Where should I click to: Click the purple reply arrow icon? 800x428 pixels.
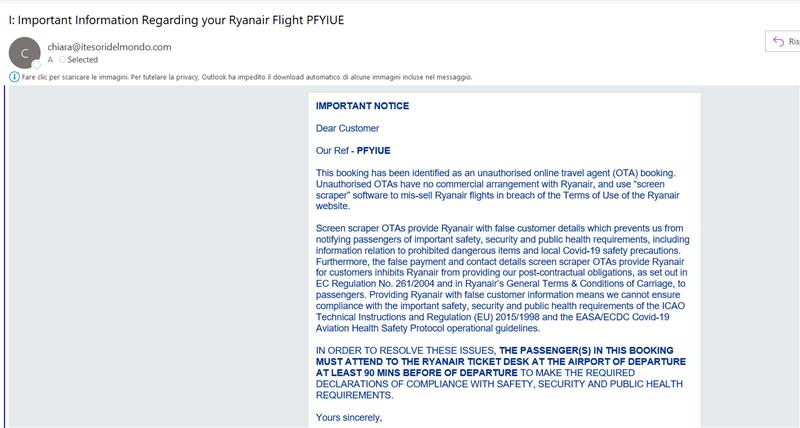point(778,41)
